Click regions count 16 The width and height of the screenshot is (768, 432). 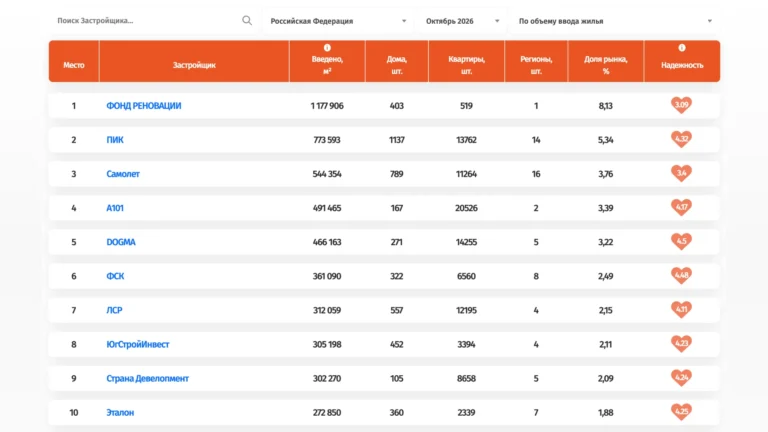536,174
